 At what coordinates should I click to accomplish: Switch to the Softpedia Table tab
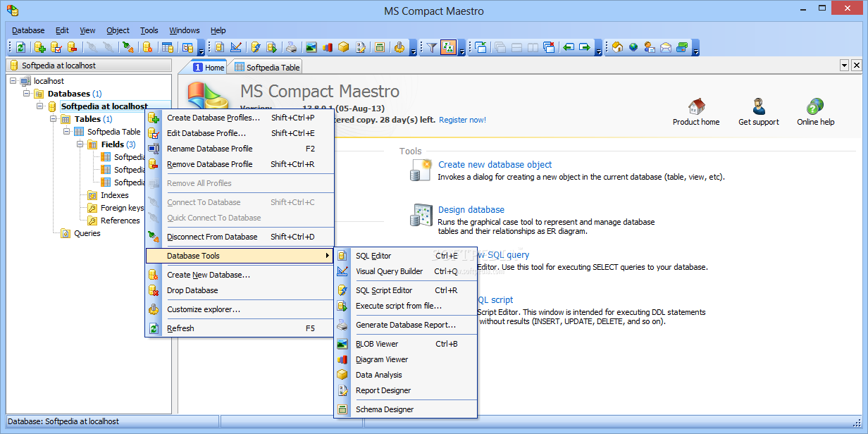266,67
